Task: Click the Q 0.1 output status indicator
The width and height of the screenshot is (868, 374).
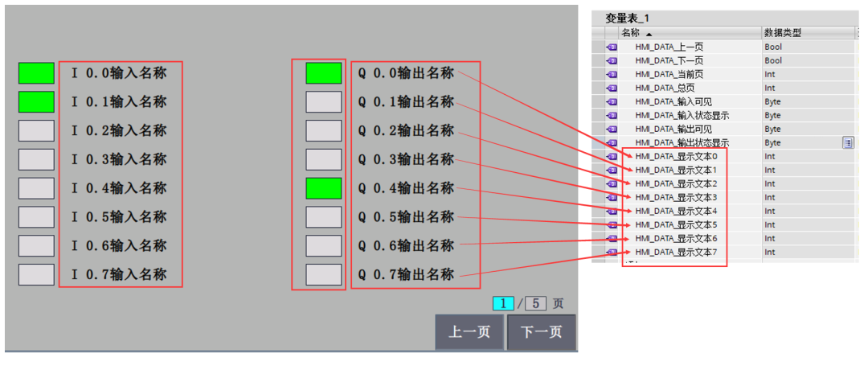Action: pyautogui.click(x=324, y=102)
